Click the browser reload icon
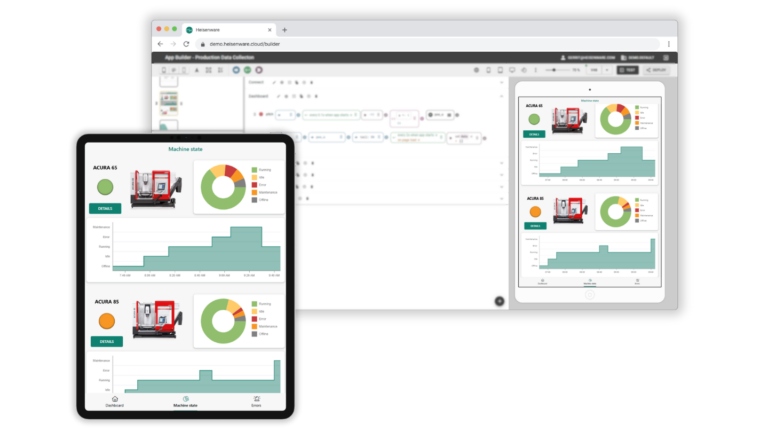Screen dimensions: 768x432 (x=187, y=44)
